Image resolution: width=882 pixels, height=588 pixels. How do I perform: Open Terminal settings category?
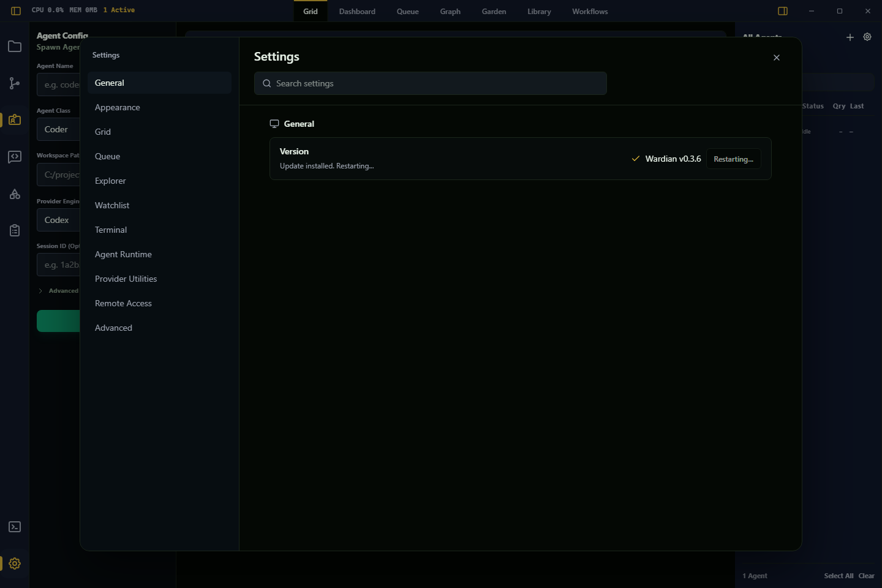point(159,230)
